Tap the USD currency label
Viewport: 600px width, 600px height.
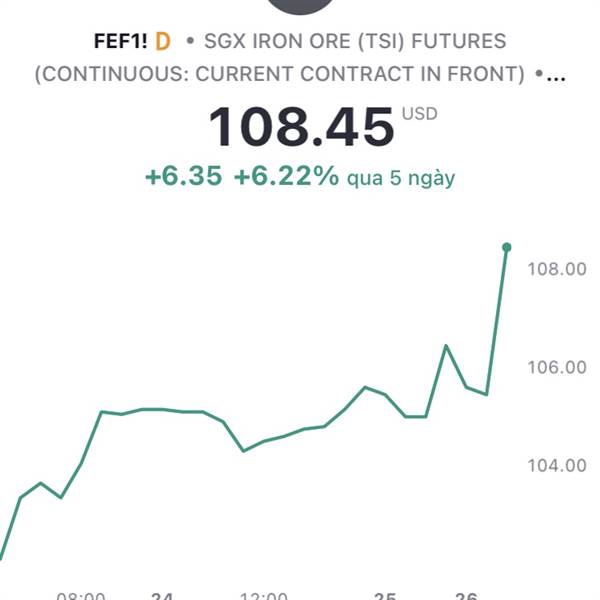[x=419, y=114]
